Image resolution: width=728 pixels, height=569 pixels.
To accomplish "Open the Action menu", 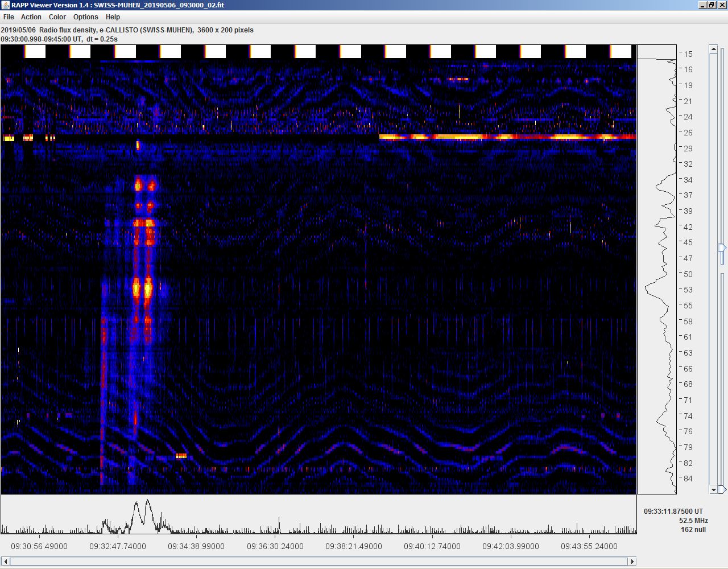I will [31, 17].
